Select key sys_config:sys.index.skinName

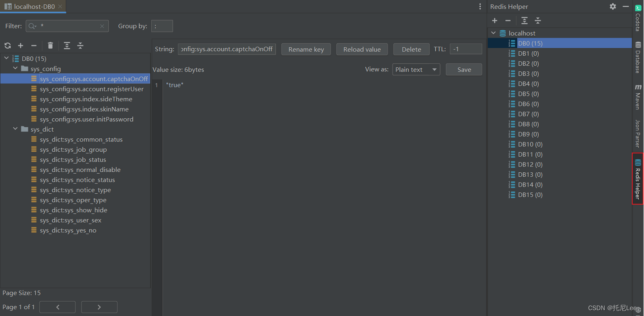point(84,109)
